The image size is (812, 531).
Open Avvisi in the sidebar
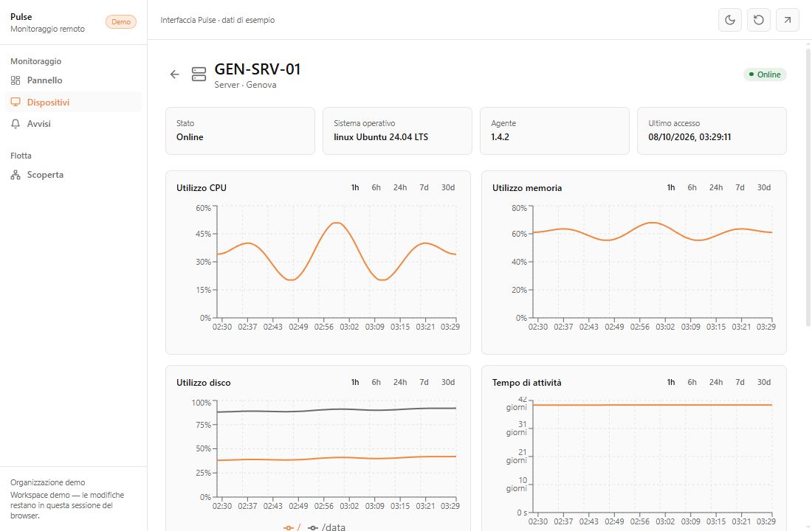click(73, 124)
